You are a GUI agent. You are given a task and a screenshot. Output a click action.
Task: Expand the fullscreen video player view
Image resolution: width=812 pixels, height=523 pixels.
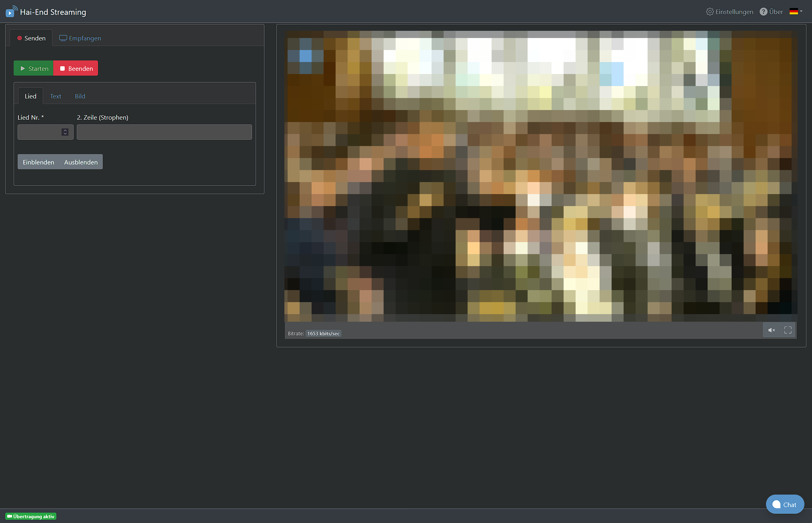788,330
